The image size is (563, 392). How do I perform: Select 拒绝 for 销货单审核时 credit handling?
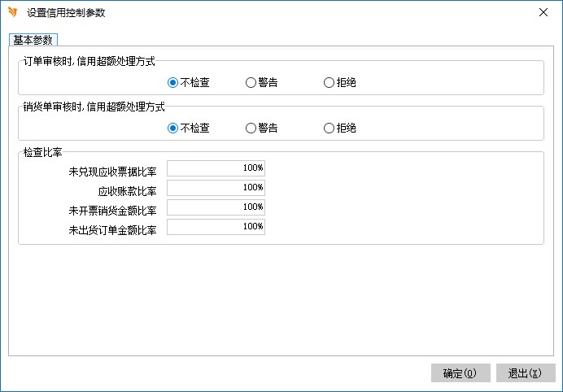[329, 128]
